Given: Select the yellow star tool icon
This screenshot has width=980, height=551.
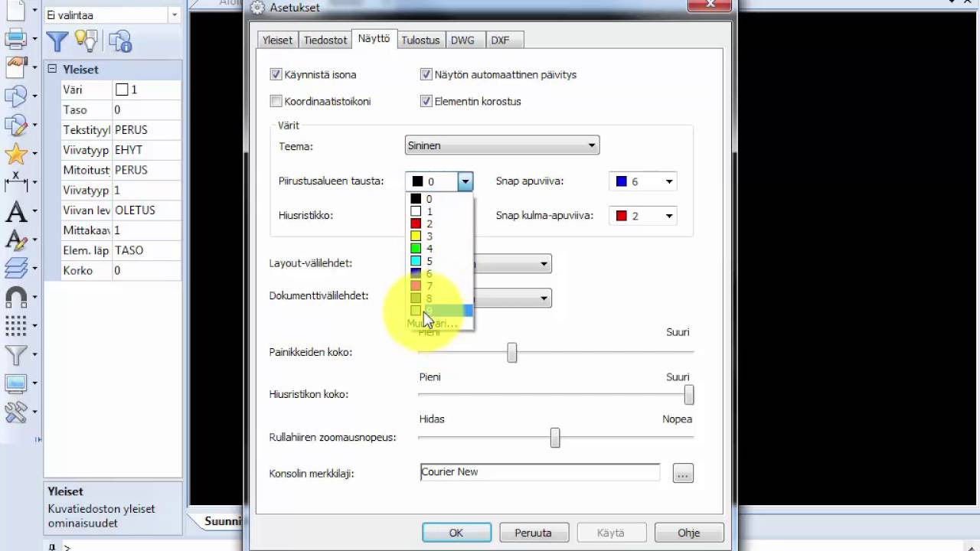Looking at the screenshot, I should [15, 154].
